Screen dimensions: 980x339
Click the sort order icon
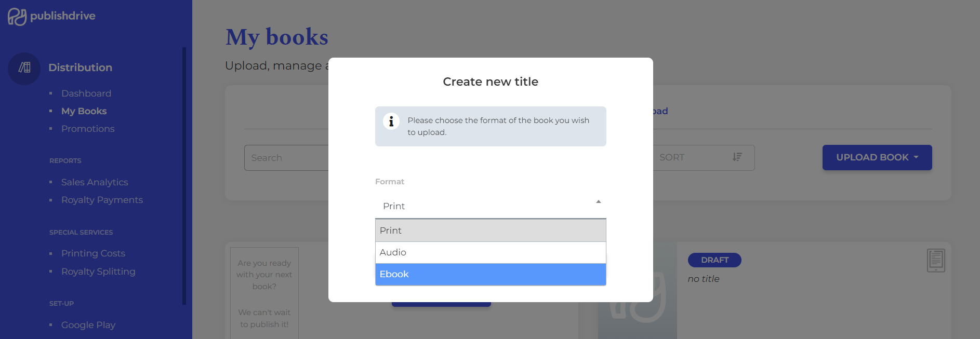click(737, 157)
